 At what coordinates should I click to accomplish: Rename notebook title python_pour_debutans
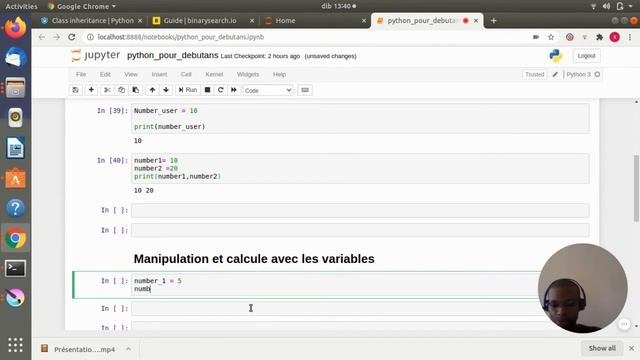[173, 55]
